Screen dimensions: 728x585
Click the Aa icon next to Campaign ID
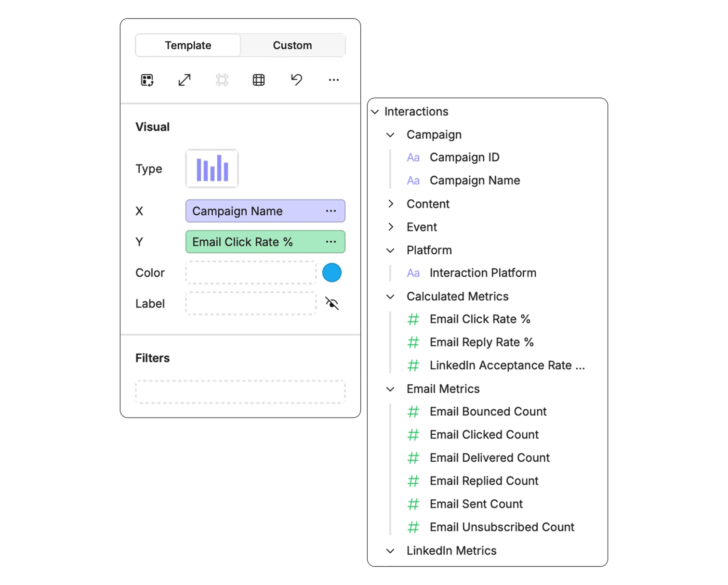(413, 157)
